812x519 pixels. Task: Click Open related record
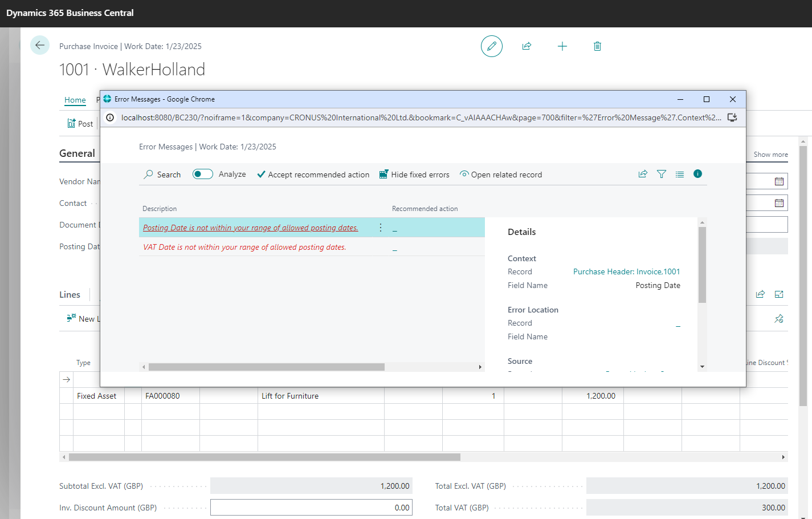501,175
